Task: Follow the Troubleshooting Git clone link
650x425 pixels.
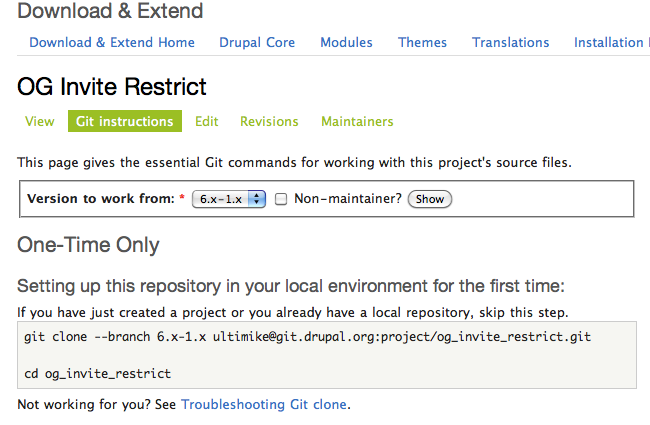Action: (264, 404)
